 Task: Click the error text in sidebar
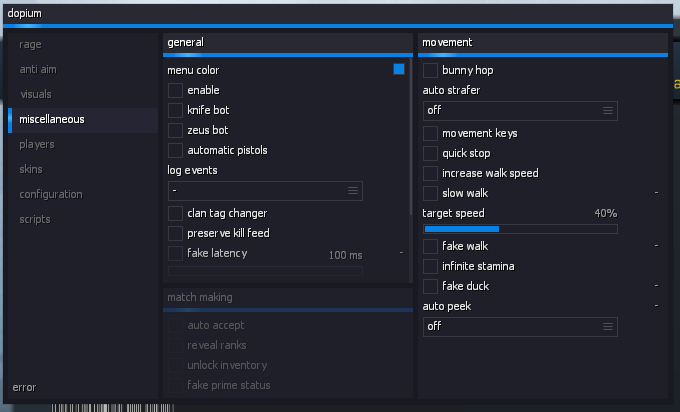(x=24, y=387)
